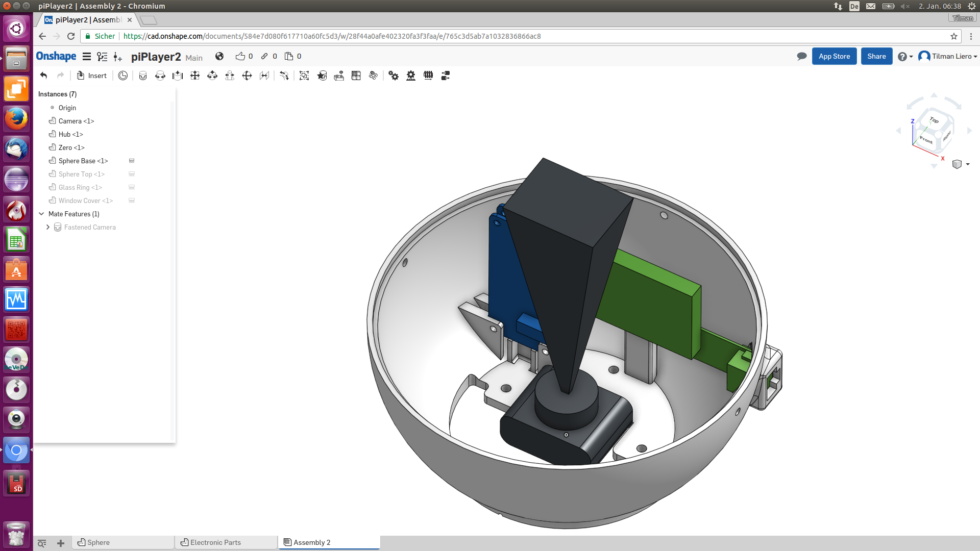The height and width of the screenshot is (551, 980).
Task: Open the Tilman Liero account menu
Action: point(948,56)
